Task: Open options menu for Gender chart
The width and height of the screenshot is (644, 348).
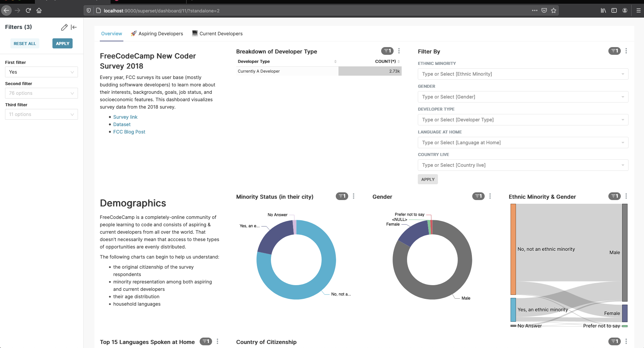Action: coord(490,196)
